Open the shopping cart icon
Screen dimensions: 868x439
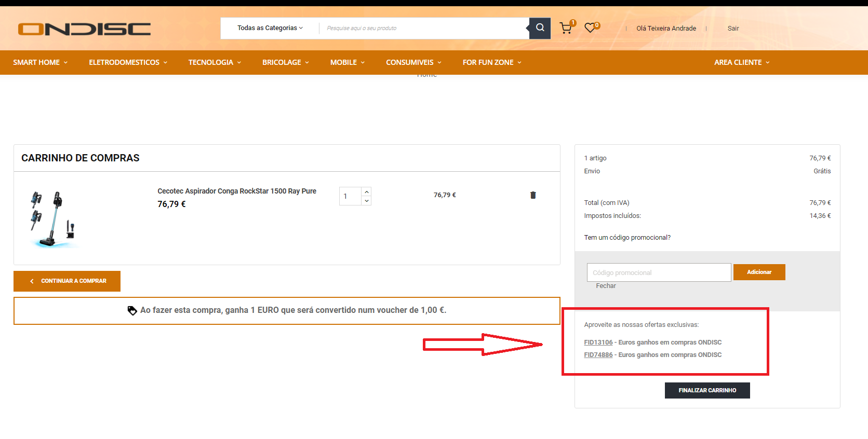tap(566, 28)
